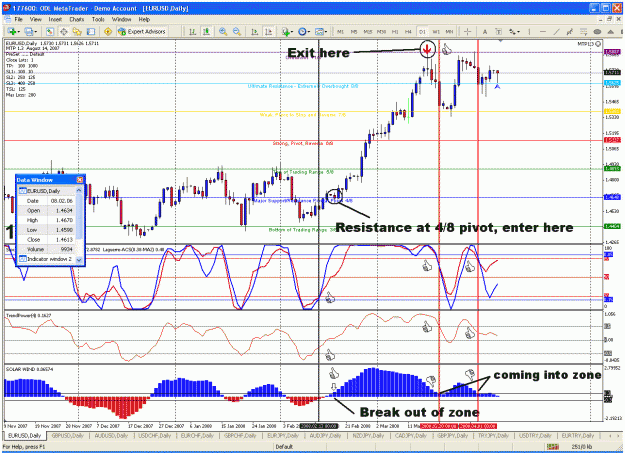
Task: Click connection status 251/0 kb indicator
Action: click(x=581, y=447)
